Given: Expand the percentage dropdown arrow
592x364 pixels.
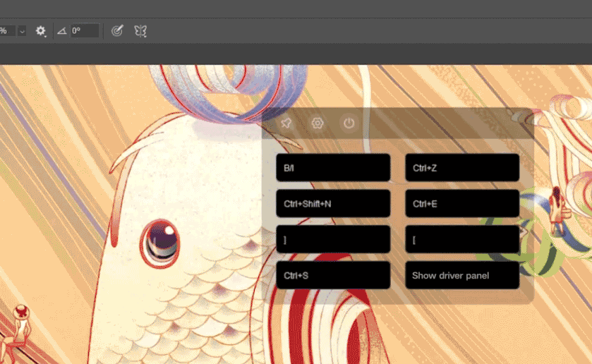Looking at the screenshot, I should (22, 31).
